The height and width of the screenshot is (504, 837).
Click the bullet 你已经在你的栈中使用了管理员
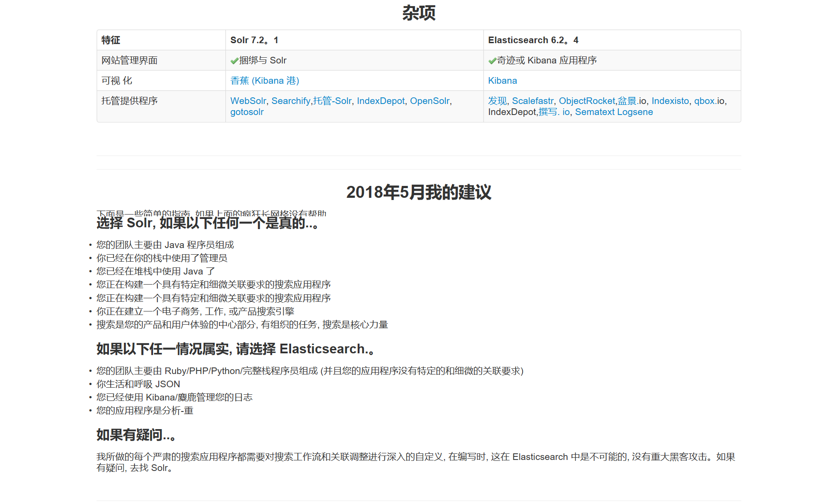162,258
